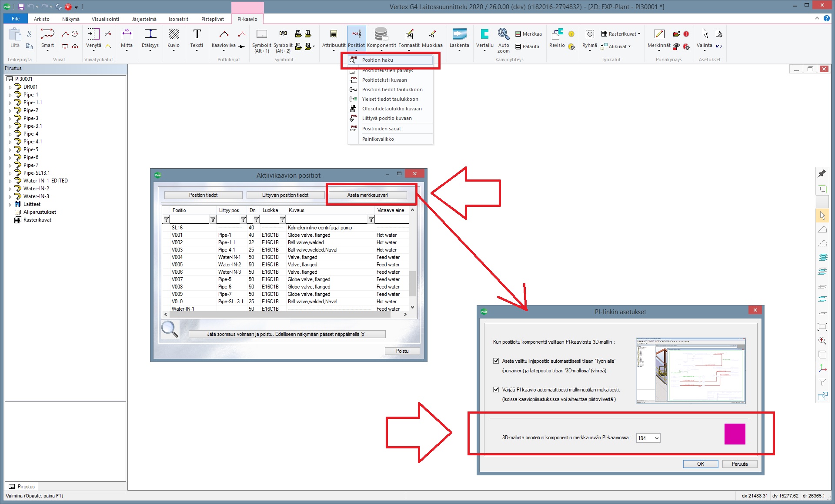
Task: Click the Smart line tool icon
Action: pos(47,34)
